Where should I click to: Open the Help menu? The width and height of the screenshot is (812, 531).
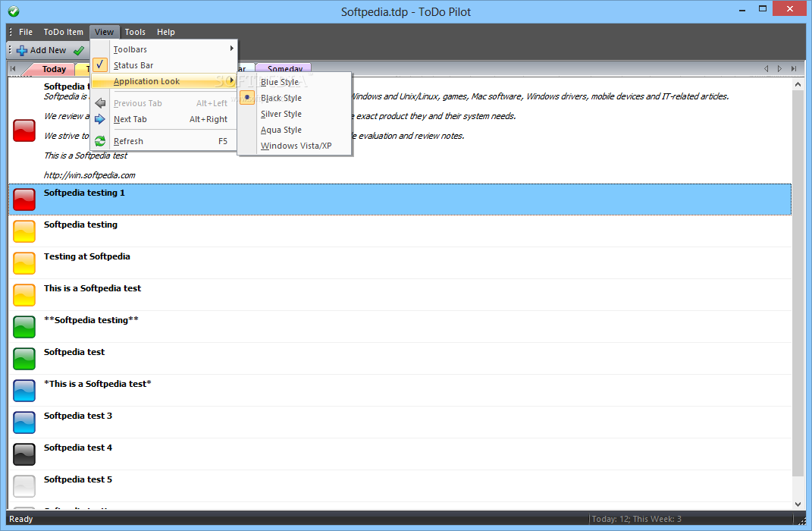166,32
